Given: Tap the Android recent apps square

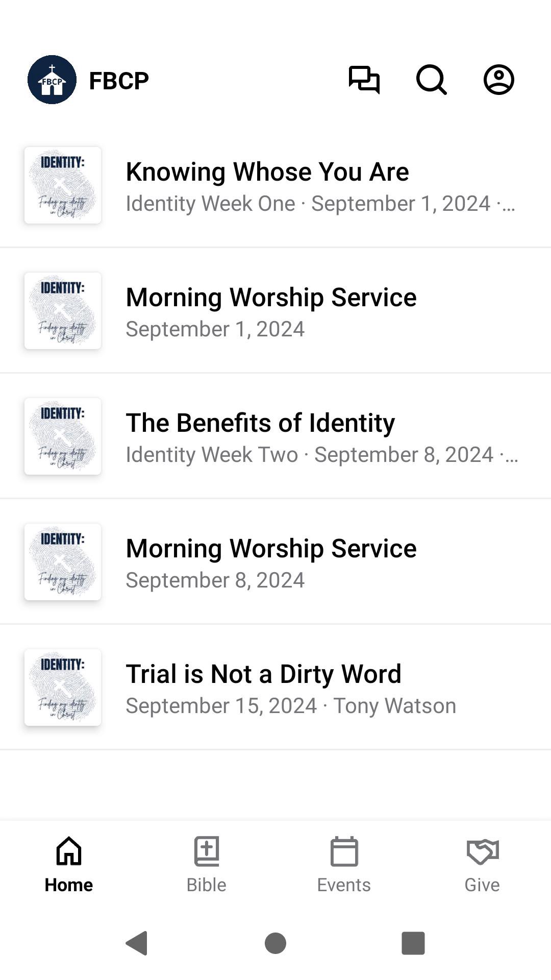Looking at the screenshot, I should pos(413,943).
